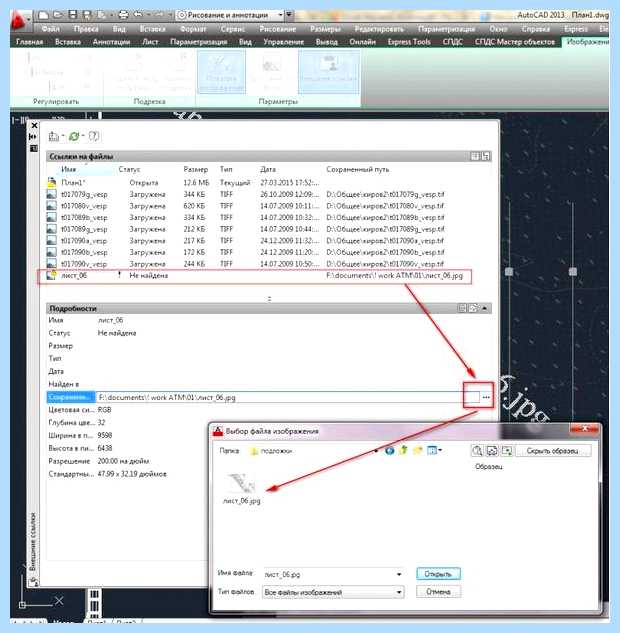This screenshot has width=620, height=633.
Task: Open the Views menu icon in file dialog
Action: tap(434, 451)
